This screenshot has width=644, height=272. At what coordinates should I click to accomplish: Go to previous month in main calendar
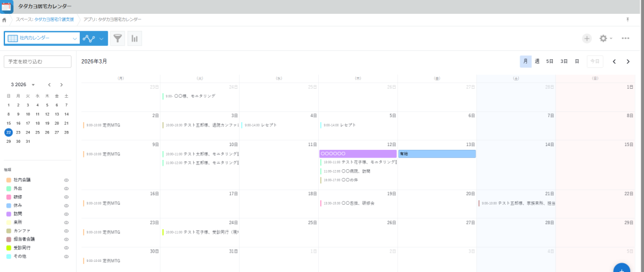click(x=614, y=62)
